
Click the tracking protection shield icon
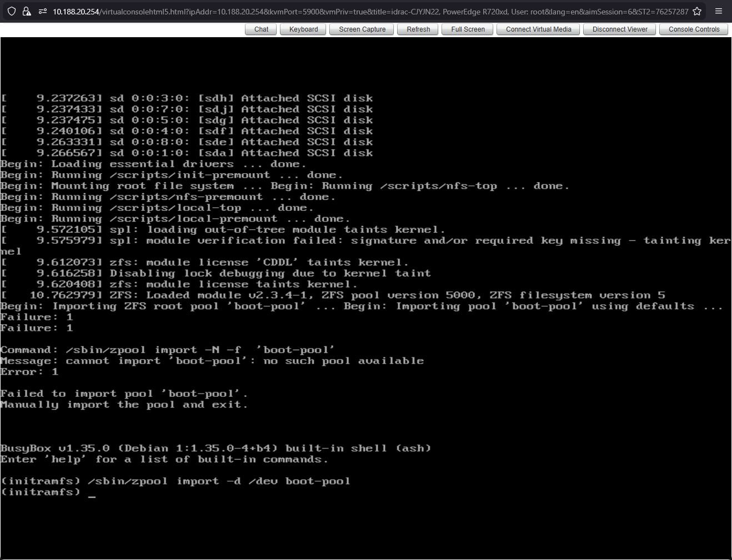(12, 11)
